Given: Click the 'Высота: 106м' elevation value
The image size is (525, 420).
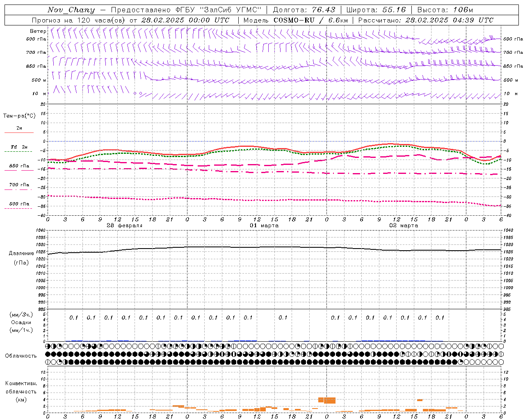Looking at the screenshot, I should click(445, 10).
